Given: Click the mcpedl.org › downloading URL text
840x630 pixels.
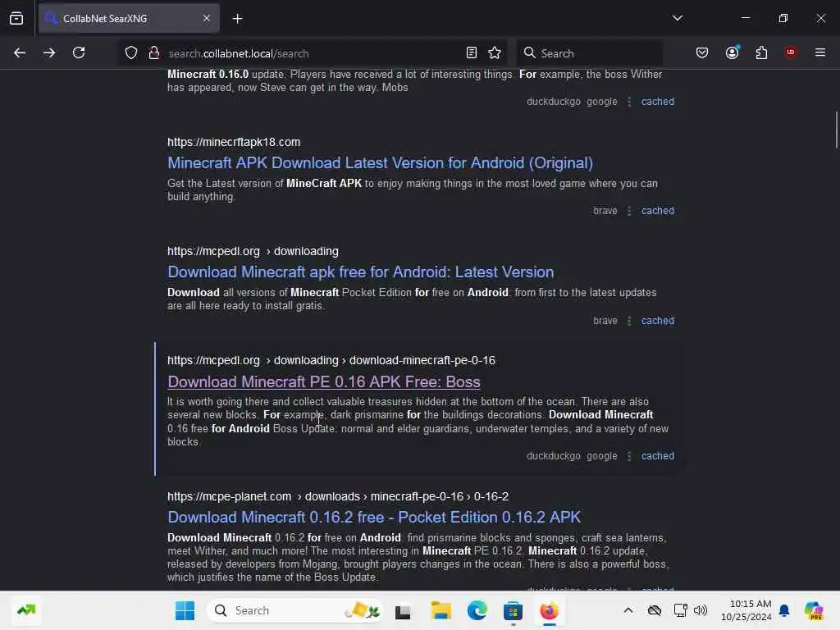Looking at the screenshot, I should (x=253, y=252).
